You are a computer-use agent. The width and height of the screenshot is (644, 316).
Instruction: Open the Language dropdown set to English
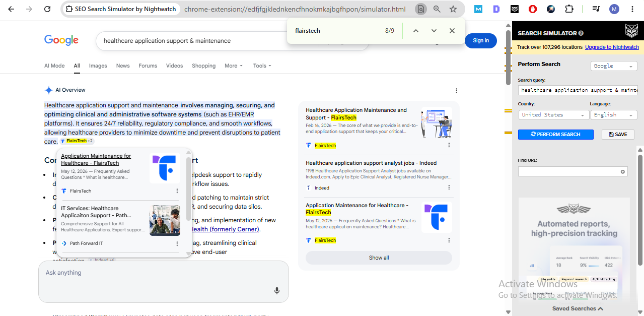(x=614, y=115)
